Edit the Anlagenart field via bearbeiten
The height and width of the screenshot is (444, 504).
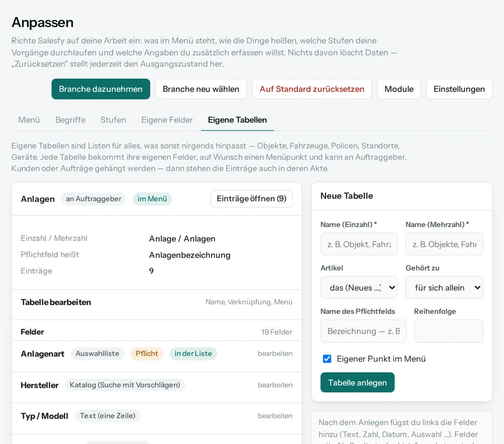pos(275,353)
